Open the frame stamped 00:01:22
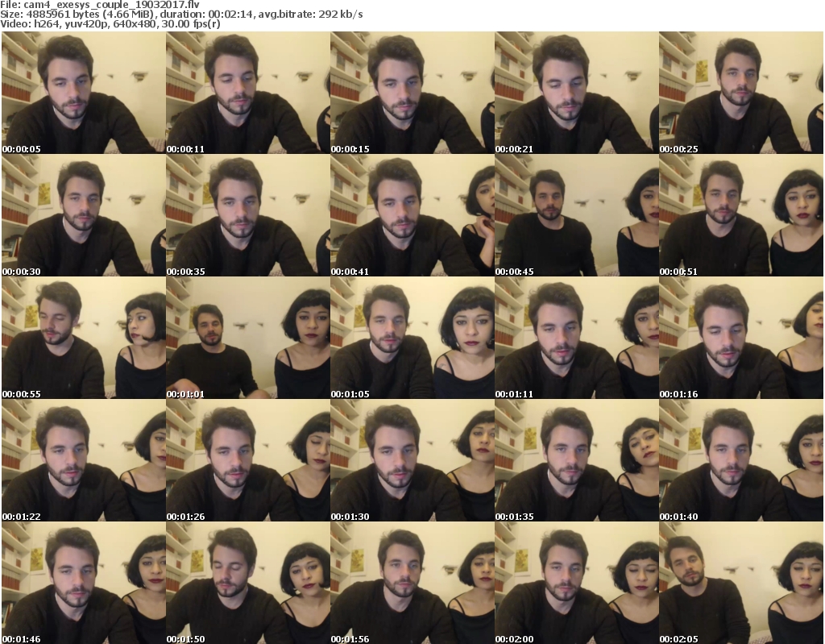 pyautogui.click(x=84, y=460)
